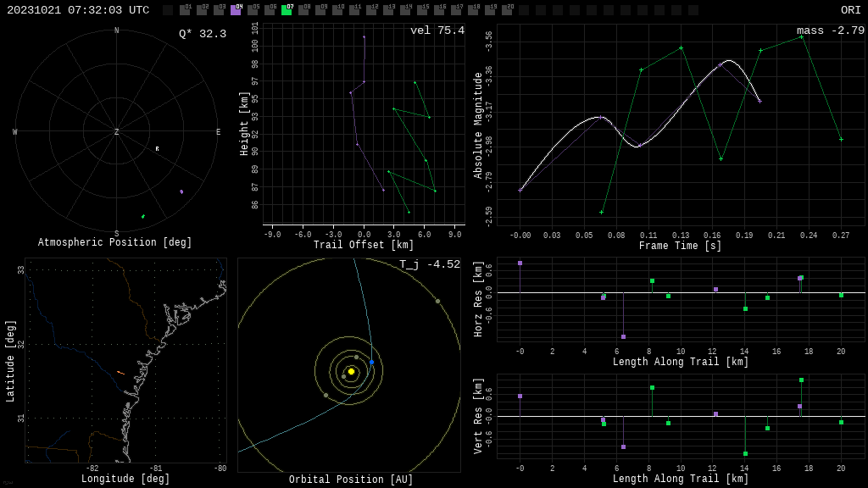Click the UTC timestamp text
This screenshot has height=488, width=868.
78,10
